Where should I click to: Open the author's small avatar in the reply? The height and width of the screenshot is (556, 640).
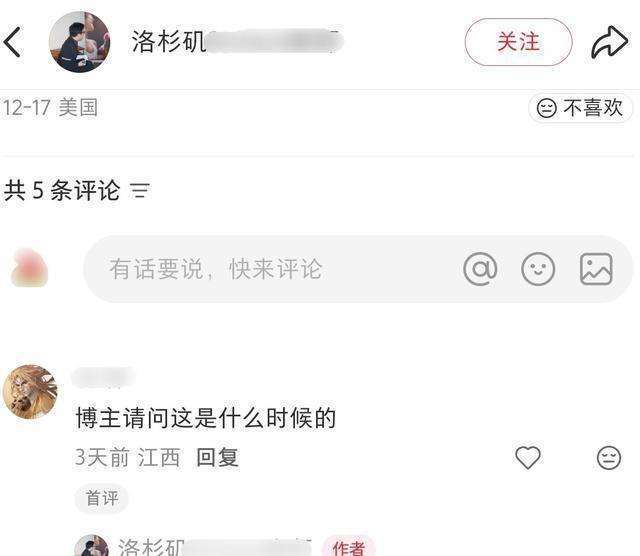coord(92,546)
